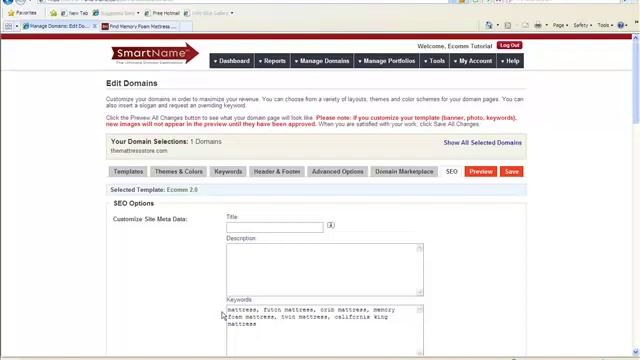Open the Safety menu in command bar
The width and height of the screenshot is (640, 360).
coord(582,25)
